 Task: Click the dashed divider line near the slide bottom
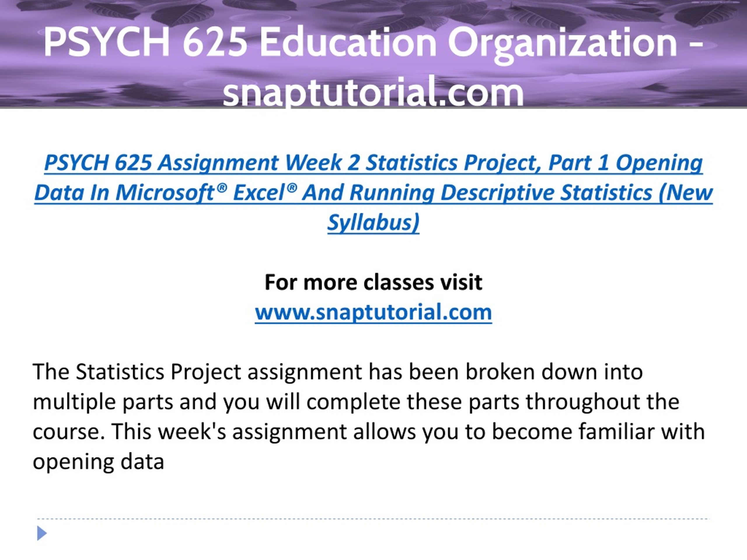(x=373, y=519)
